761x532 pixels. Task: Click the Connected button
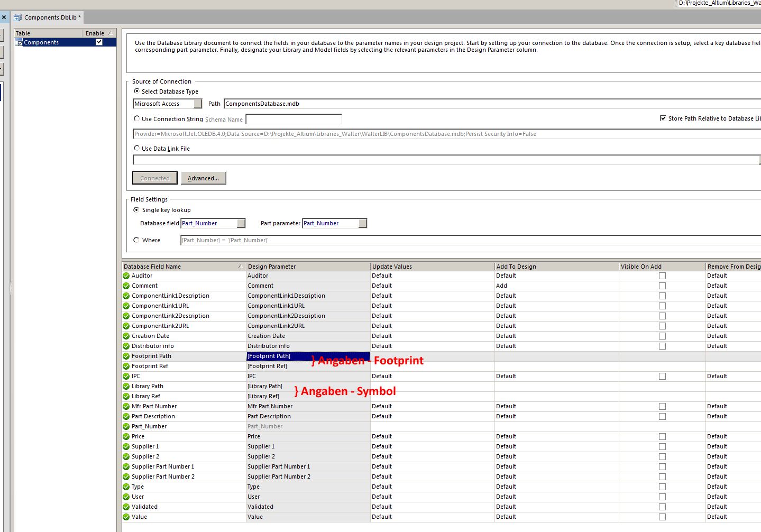[x=154, y=178]
